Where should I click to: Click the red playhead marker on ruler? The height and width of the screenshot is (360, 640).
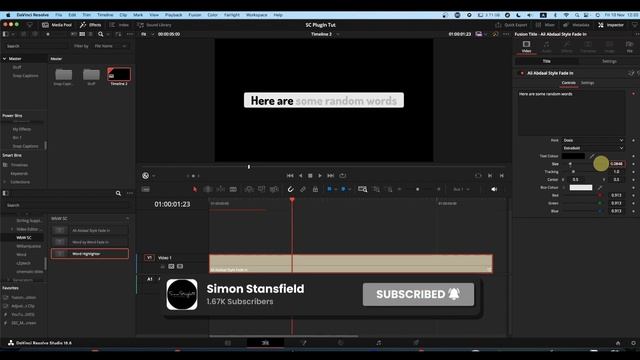point(292,200)
